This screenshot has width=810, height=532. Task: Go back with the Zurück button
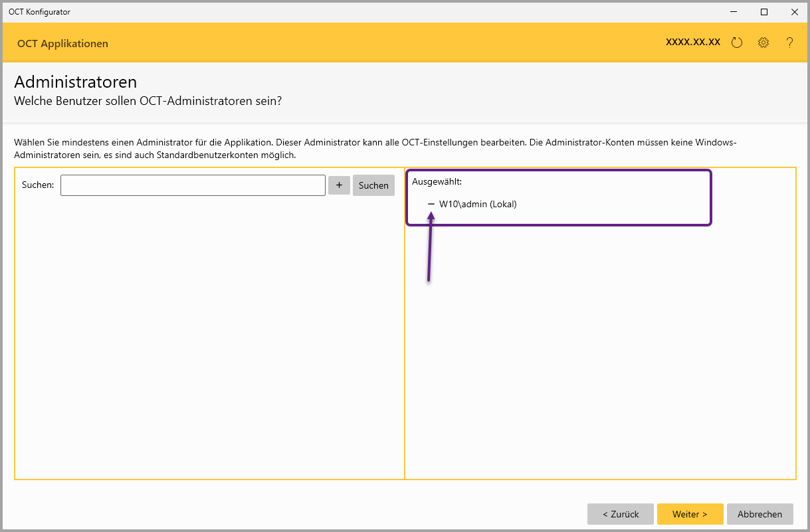621,514
